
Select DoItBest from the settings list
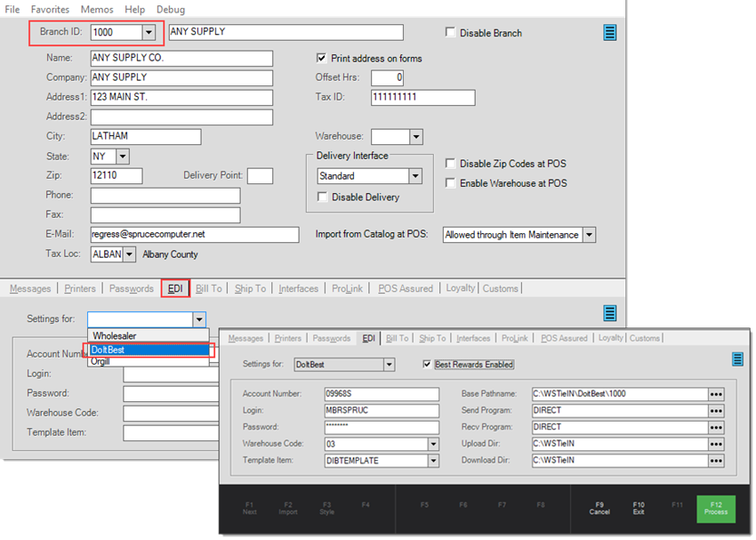(x=147, y=350)
